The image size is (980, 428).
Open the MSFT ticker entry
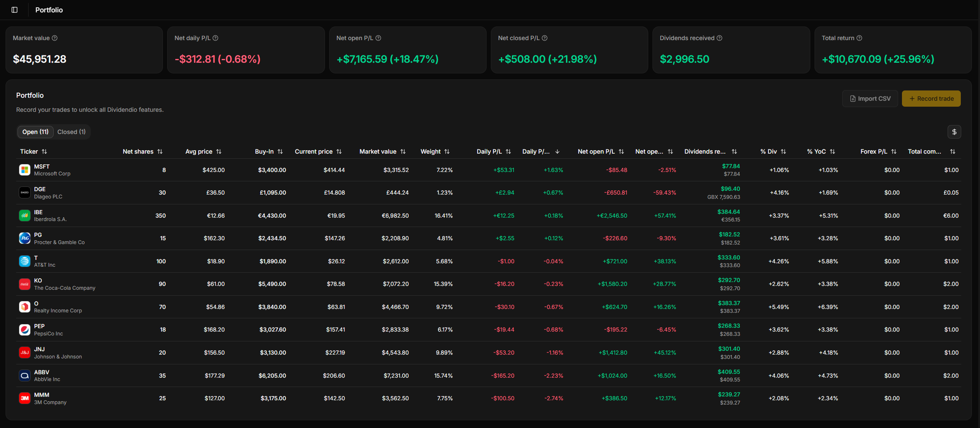pos(42,166)
